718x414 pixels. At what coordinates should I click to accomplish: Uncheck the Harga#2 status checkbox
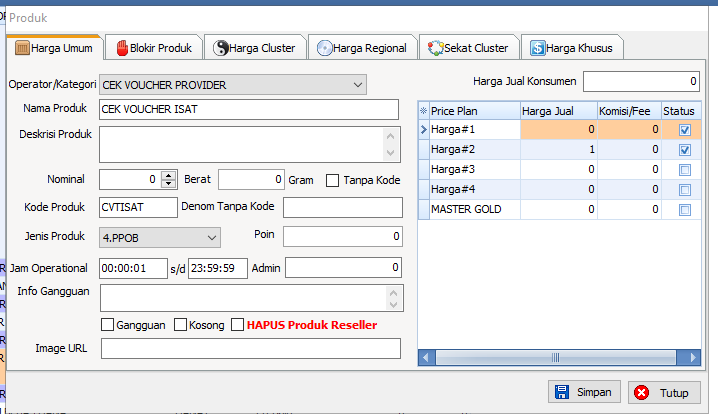coord(685,150)
